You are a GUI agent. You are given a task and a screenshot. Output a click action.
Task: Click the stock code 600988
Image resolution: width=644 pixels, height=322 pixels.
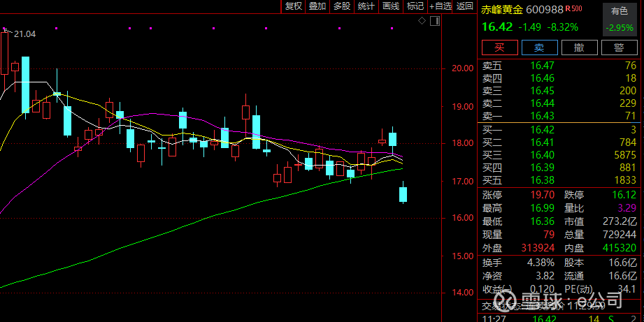(544, 10)
